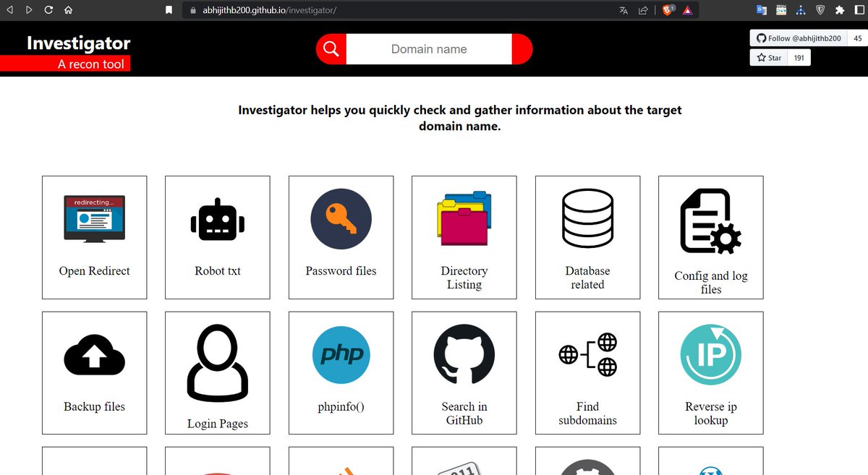Click the Reverse ip lookup label
The height and width of the screenshot is (475, 868).
point(711,414)
